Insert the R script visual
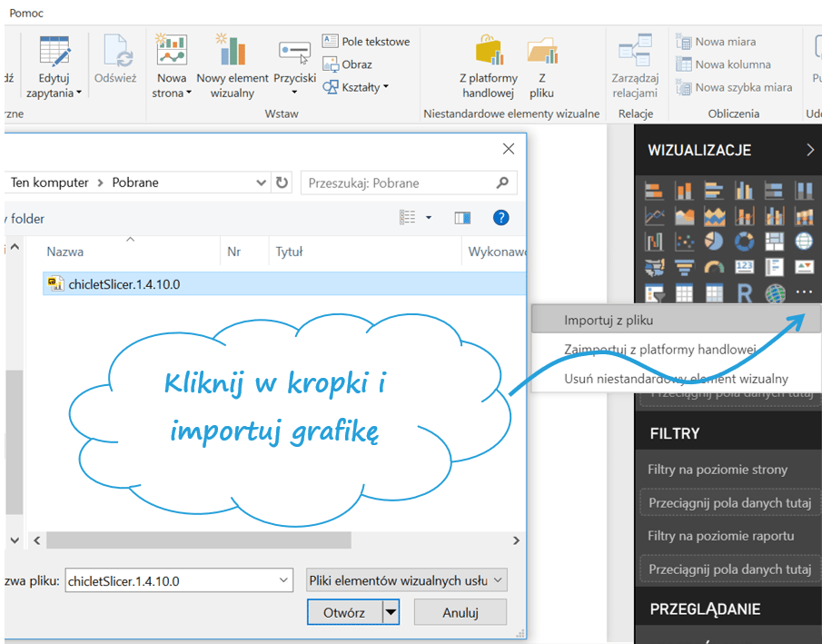Image resolution: width=822 pixels, height=644 pixels. click(744, 293)
